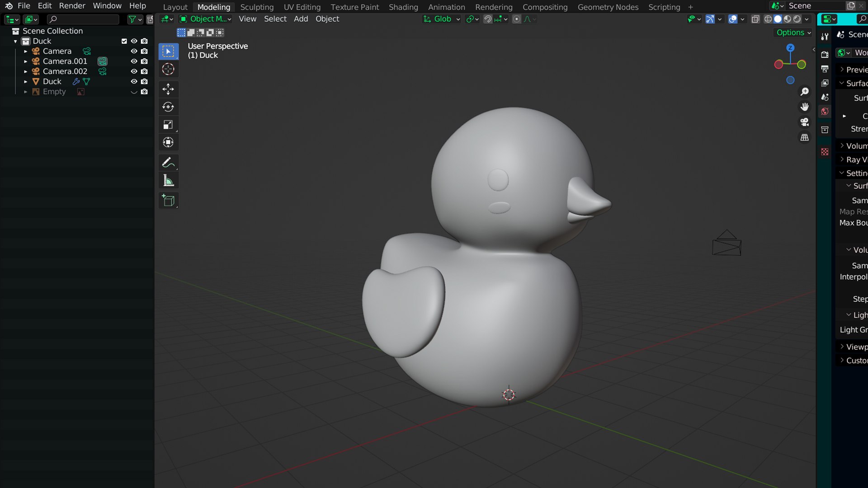Viewport: 868px width, 488px height.
Task: Select the Add Cube tool
Action: (x=168, y=200)
